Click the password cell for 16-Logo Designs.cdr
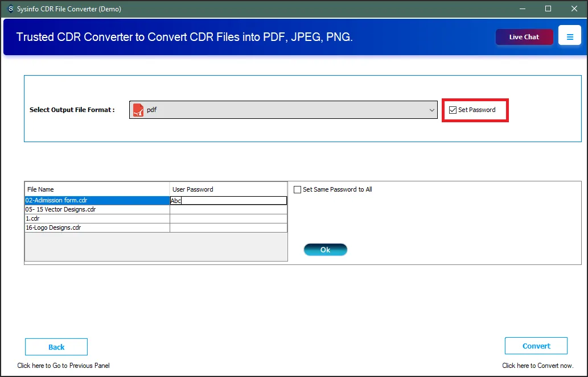This screenshot has width=588, height=377. pos(228,227)
